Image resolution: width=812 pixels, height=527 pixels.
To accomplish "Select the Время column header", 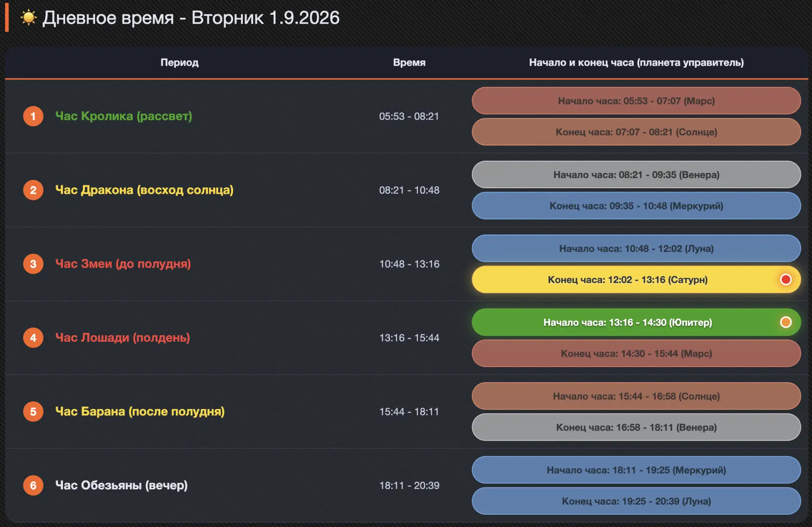I will coord(409,63).
